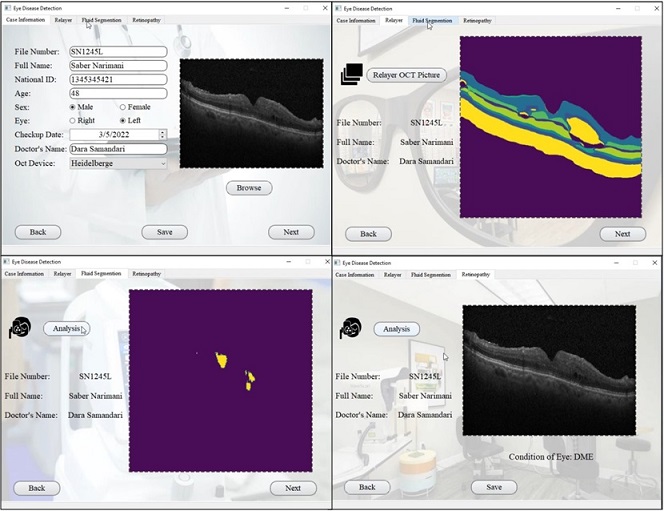Expand the Oct Device Heidelberge dropdown
This screenshot has height=511, width=664.
(x=162, y=163)
